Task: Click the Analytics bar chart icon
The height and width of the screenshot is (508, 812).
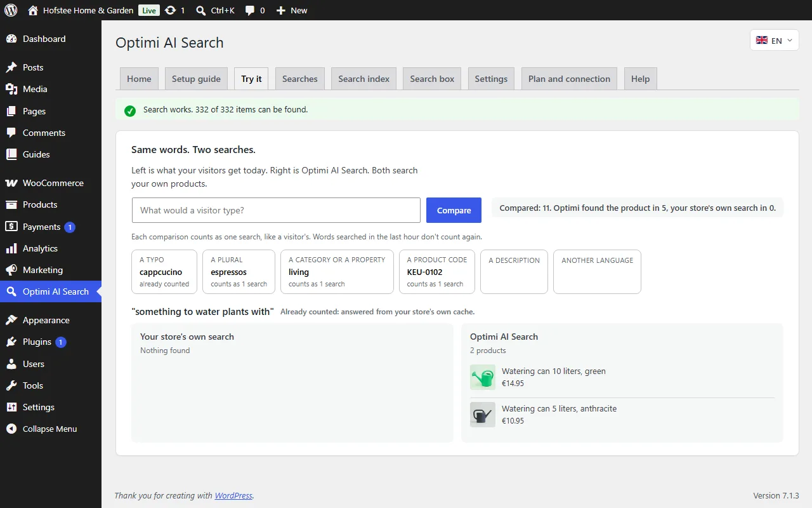Action: (11, 248)
